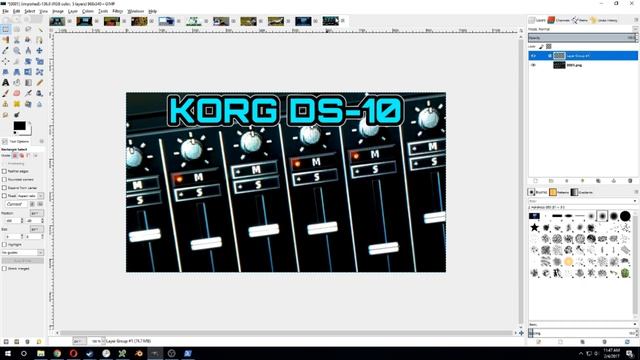The image size is (640, 360).
Task: Select the Paintbrush tool
Action: pyautogui.click(x=6, y=93)
